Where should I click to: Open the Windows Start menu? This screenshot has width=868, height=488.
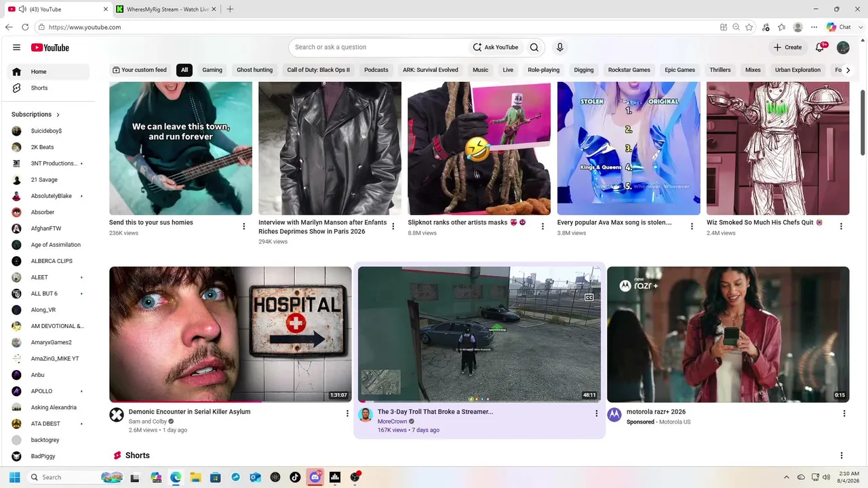pyautogui.click(x=15, y=477)
